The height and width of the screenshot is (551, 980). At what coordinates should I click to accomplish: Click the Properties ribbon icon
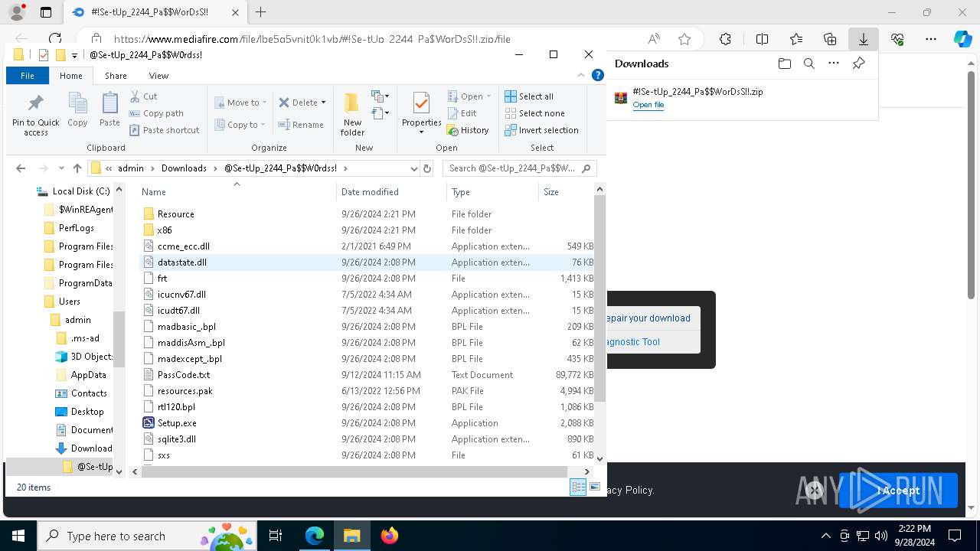coord(421,104)
